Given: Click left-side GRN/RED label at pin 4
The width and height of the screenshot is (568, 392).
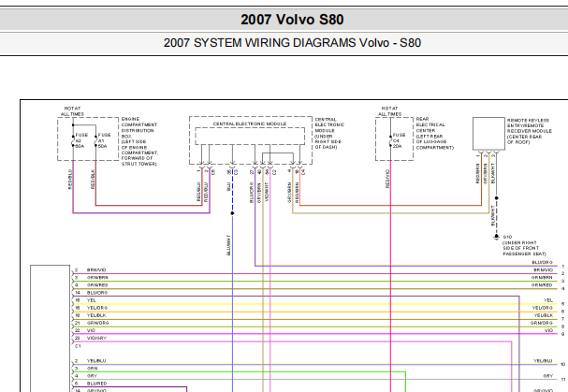Looking at the screenshot, I should pyautogui.click(x=97, y=285).
